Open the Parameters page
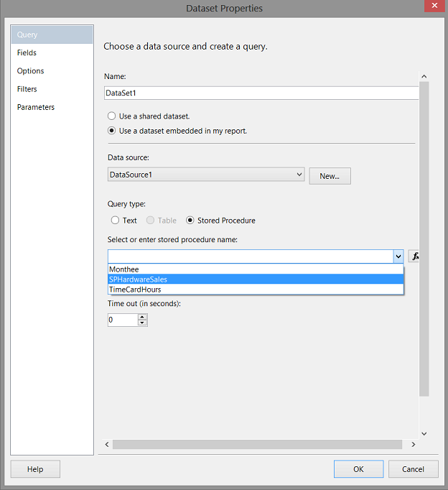The width and height of the screenshot is (448, 490). point(36,107)
